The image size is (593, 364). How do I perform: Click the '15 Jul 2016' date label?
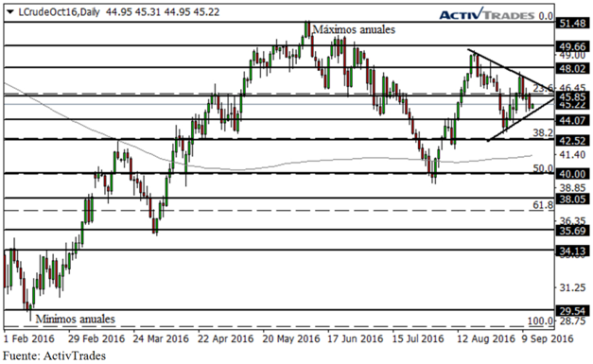click(418, 338)
